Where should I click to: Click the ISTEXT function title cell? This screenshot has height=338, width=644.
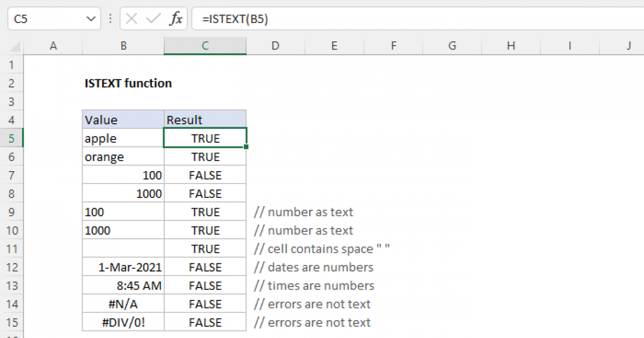point(128,83)
